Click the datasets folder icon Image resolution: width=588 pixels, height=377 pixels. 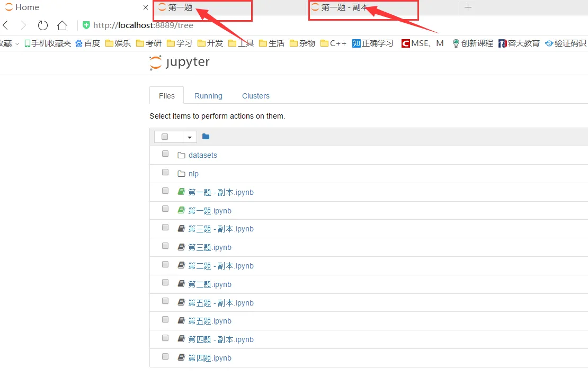(181, 155)
